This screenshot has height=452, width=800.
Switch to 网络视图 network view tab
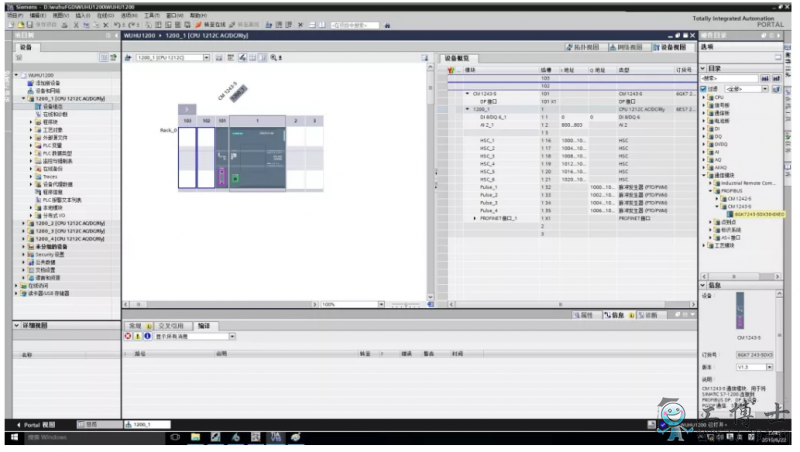(627, 47)
